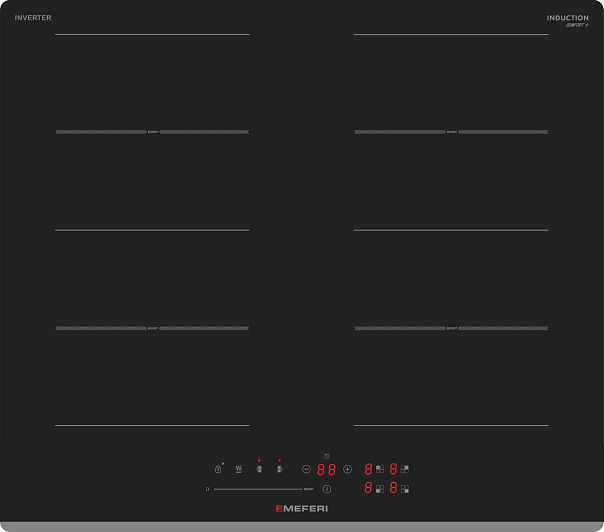
Task: Tap the top-left zone power digit
Action: click(x=369, y=468)
